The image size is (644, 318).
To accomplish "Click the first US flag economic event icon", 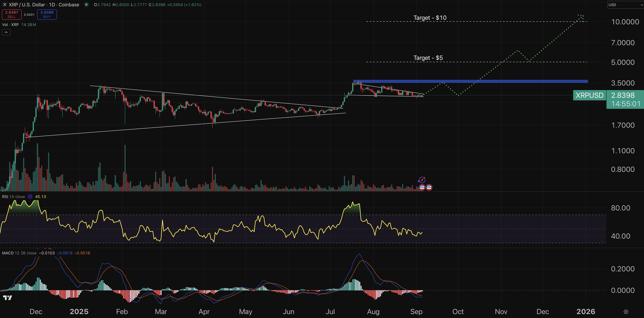I will 422,187.
